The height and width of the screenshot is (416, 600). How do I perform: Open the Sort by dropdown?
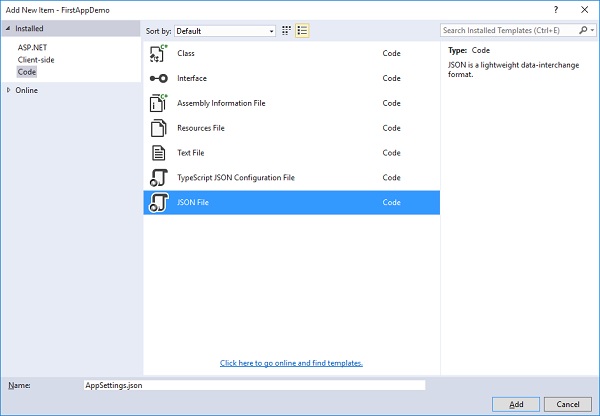pos(225,31)
